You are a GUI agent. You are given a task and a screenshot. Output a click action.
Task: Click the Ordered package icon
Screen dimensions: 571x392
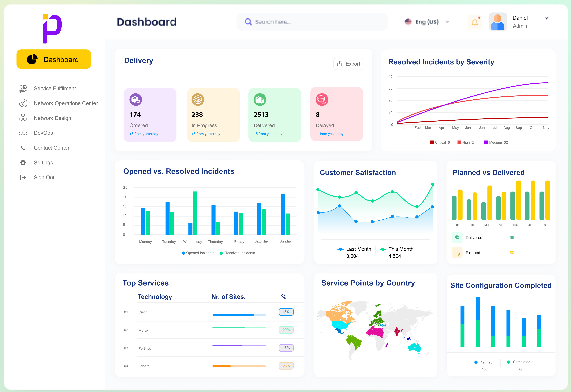tap(136, 100)
